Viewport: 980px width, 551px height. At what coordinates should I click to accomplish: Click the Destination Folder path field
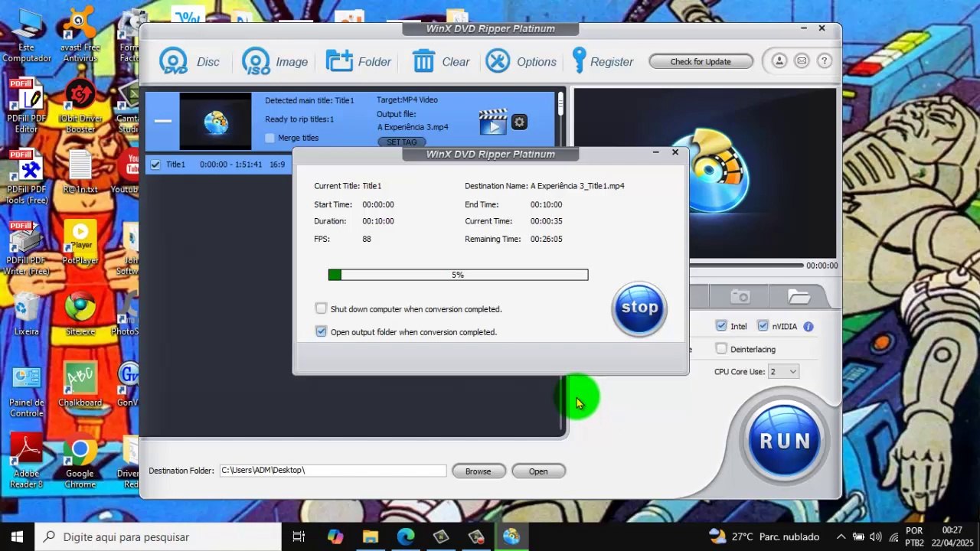coord(333,471)
